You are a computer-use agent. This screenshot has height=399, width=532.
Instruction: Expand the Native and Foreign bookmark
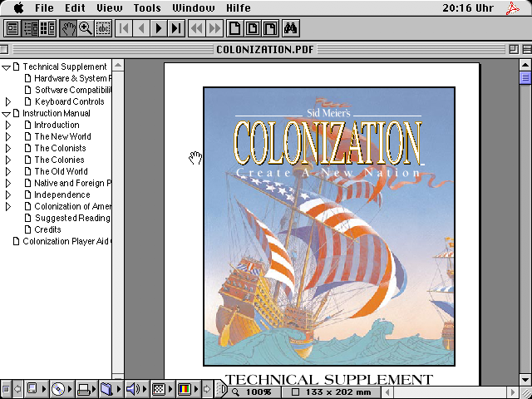7,183
